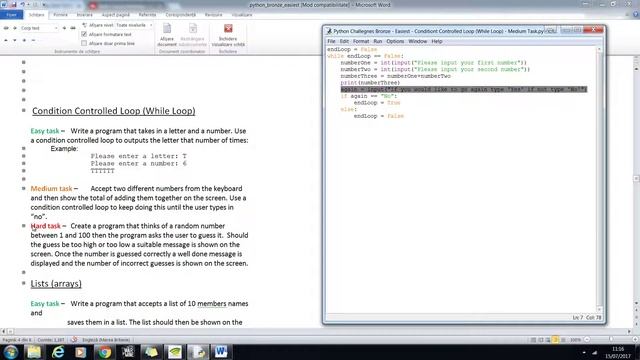Open Google Chrome from taskbar

(104, 352)
